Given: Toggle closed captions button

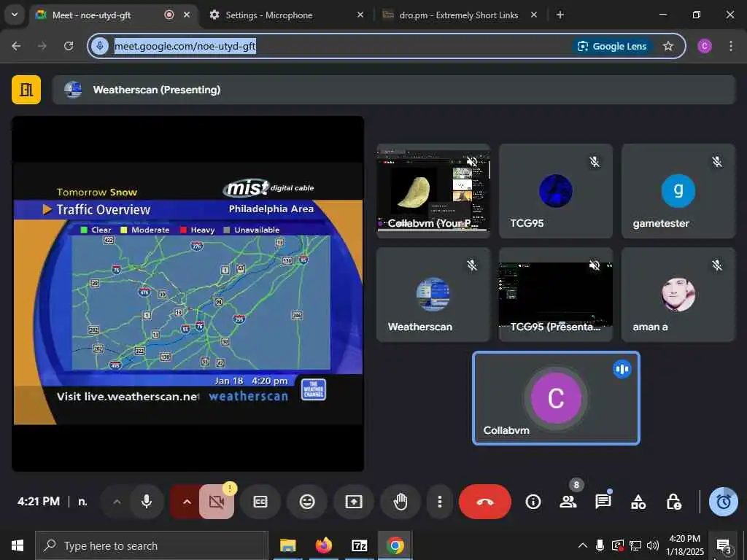Looking at the screenshot, I should [260, 502].
